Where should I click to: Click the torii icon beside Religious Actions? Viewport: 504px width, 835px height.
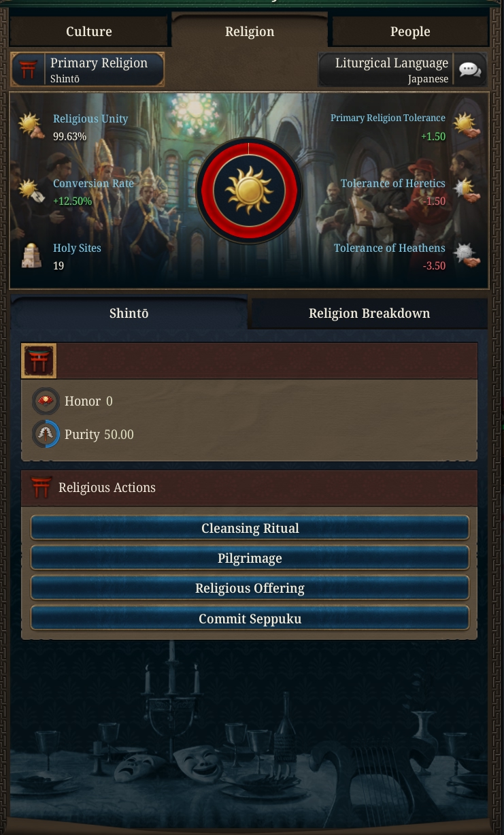41,488
